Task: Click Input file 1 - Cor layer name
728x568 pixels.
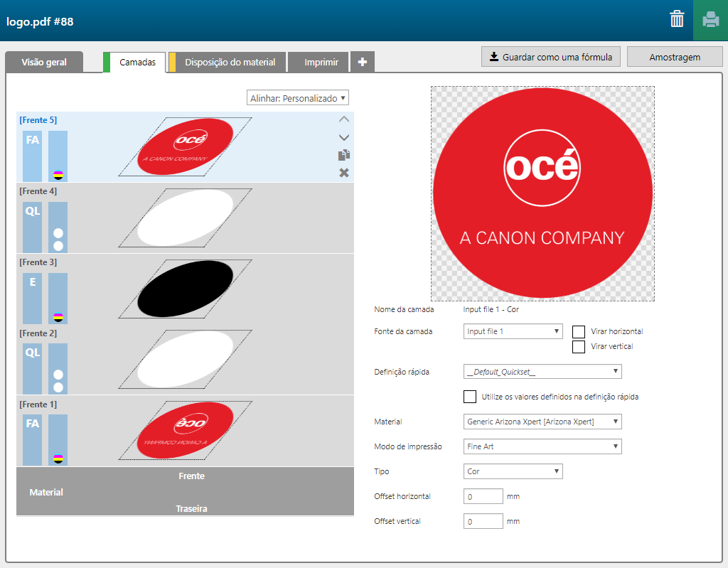Action: pyautogui.click(x=491, y=309)
